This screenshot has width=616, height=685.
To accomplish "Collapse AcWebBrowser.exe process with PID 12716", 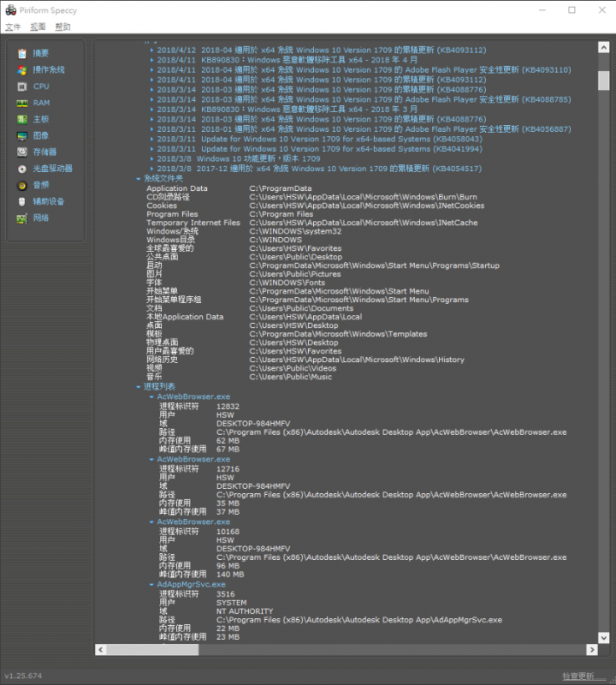I will (151, 460).
